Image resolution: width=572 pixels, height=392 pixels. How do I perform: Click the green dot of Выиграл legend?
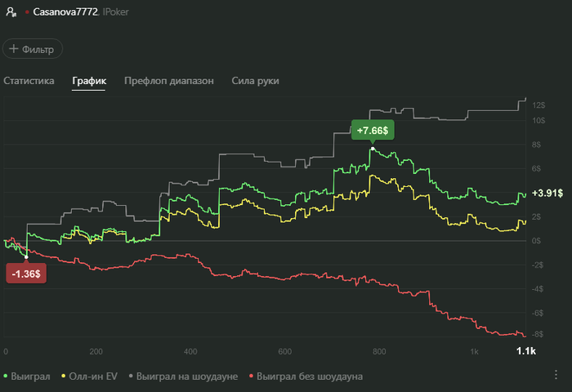(6, 376)
